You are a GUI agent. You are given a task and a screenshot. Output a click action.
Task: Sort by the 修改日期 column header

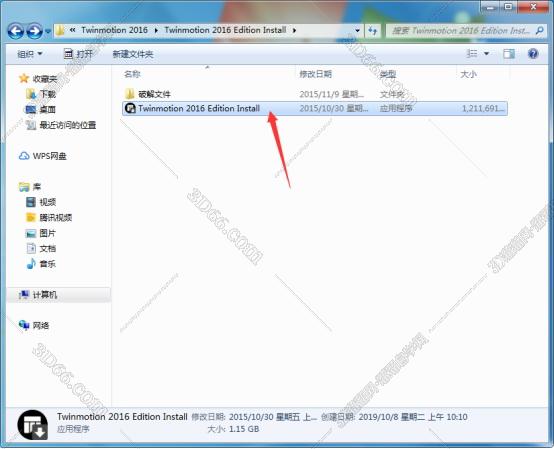[315, 74]
